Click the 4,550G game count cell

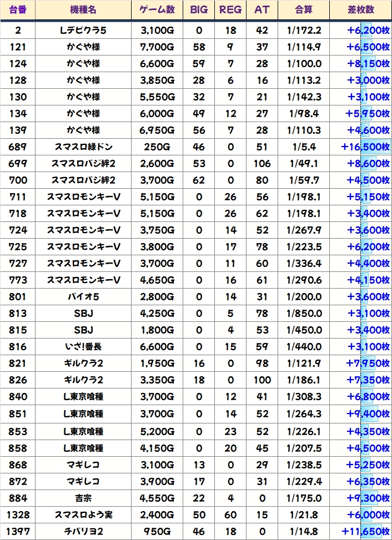157,498
